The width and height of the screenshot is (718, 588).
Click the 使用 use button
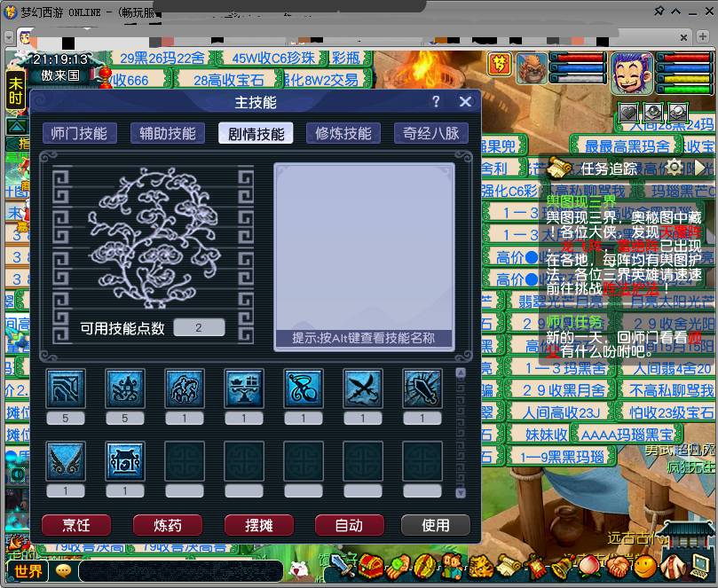(x=436, y=525)
